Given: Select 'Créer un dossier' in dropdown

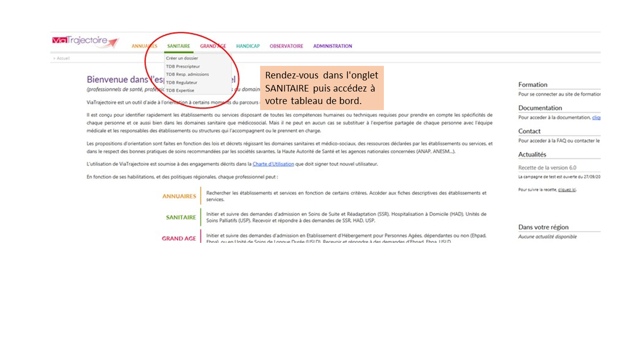Looking at the screenshot, I should pos(182,58).
